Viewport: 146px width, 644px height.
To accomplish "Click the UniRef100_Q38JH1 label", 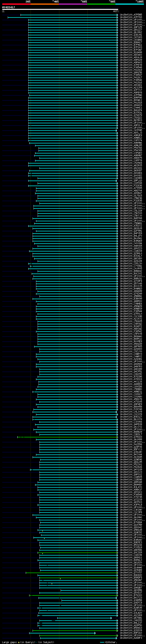I will click(131, 35).
